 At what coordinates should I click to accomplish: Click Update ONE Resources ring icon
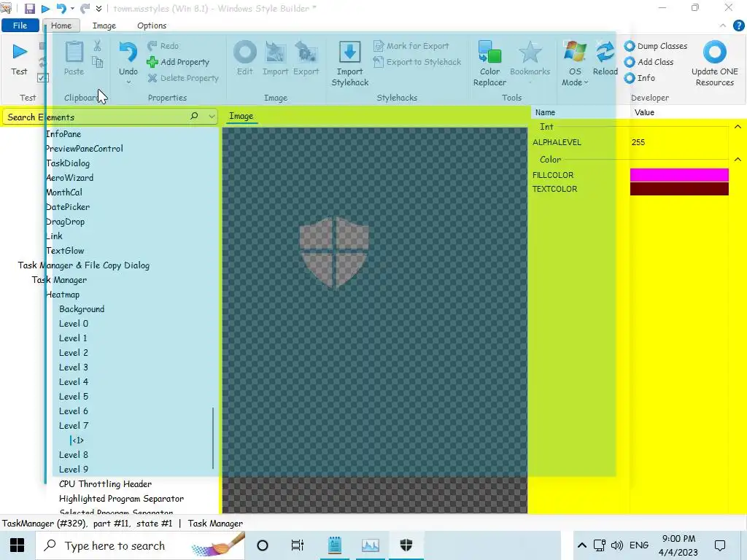(715, 52)
